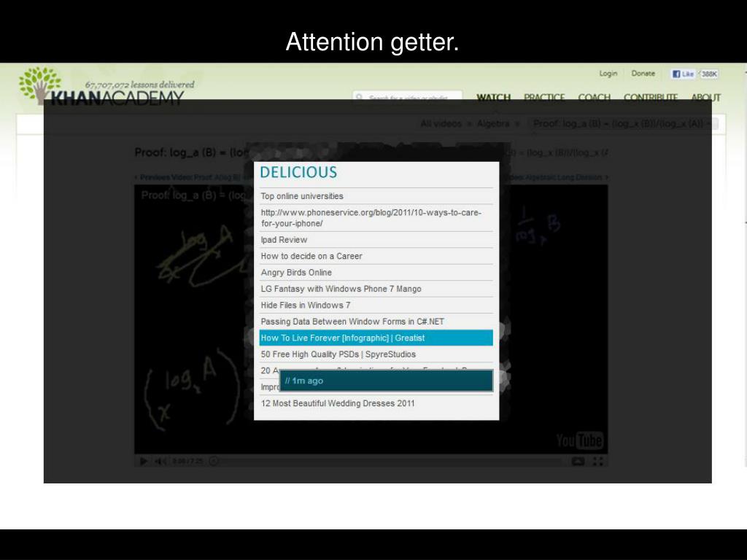
Task: Toggle the video size control icon
Action: pyautogui.click(x=578, y=461)
